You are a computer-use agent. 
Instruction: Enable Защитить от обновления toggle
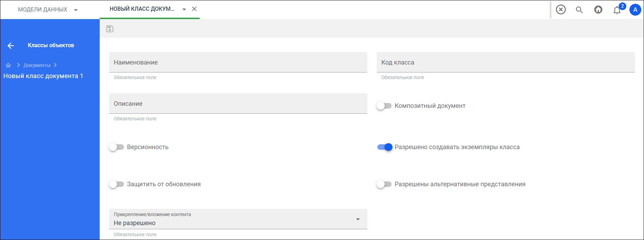pyautogui.click(x=116, y=184)
